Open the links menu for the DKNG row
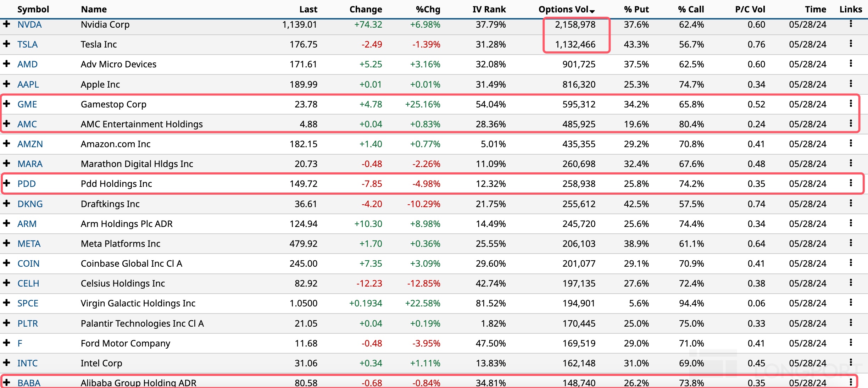The width and height of the screenshot is (868, 388). pyautogui.click(x=851, y=203)
